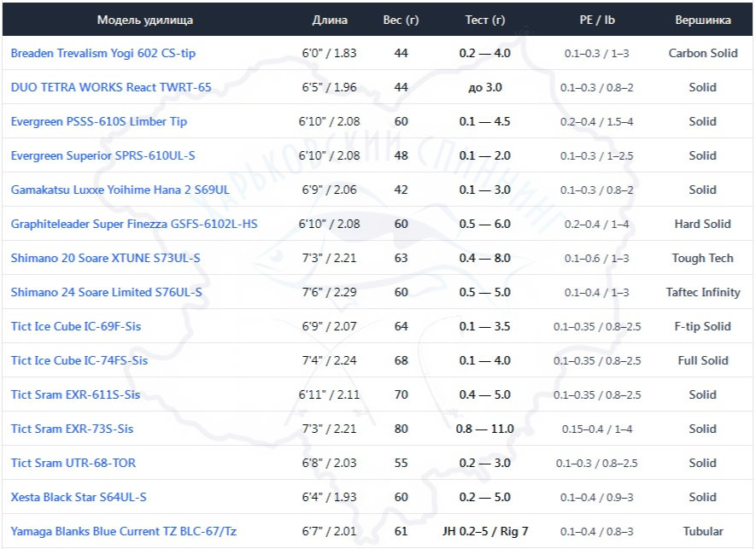Open the Breaden Trevalism Yogi 602 CS-tip link

(x=103, y=53)
